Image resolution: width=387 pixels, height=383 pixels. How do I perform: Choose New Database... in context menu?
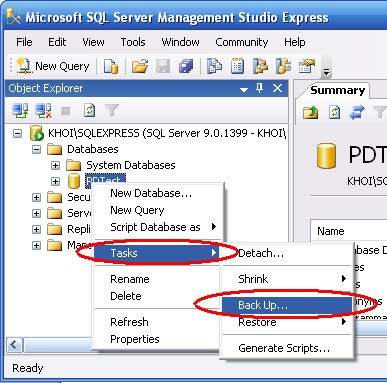pyautogui.click(x=157, y=193)
